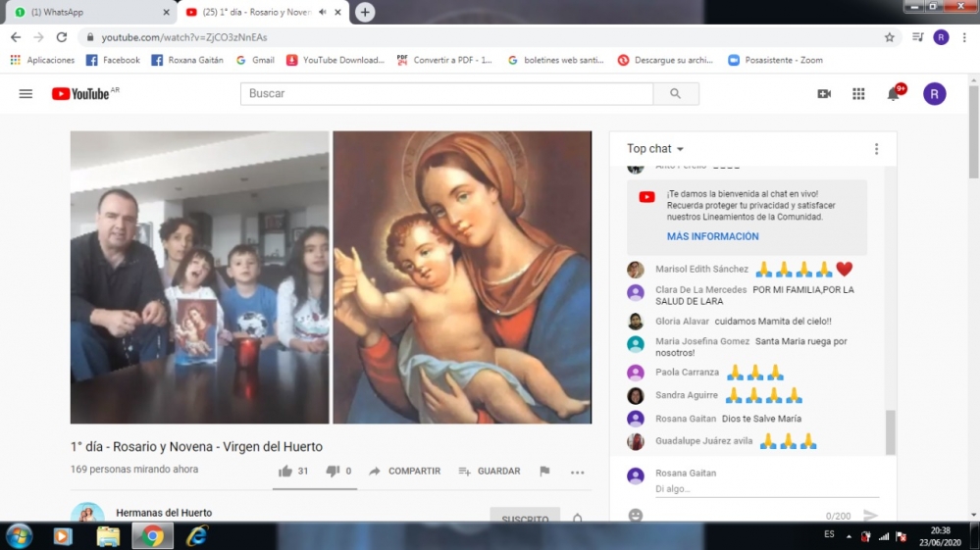Bookmark this page with the star
Viewport: 980px width, 550px height.
[890, 37]
